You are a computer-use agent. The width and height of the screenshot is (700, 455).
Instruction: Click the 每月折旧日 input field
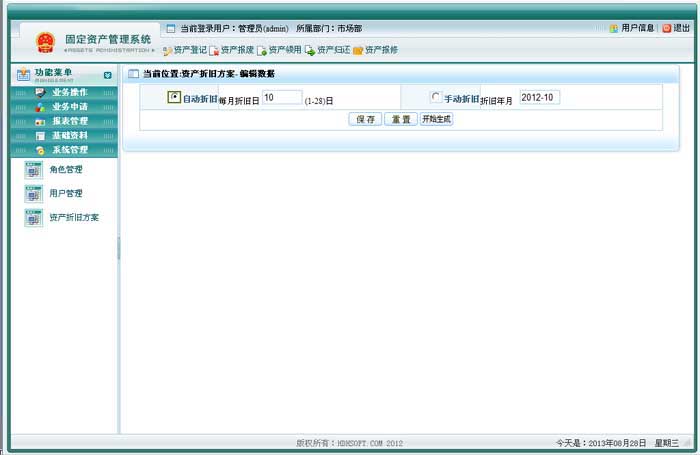click(281, 97)
